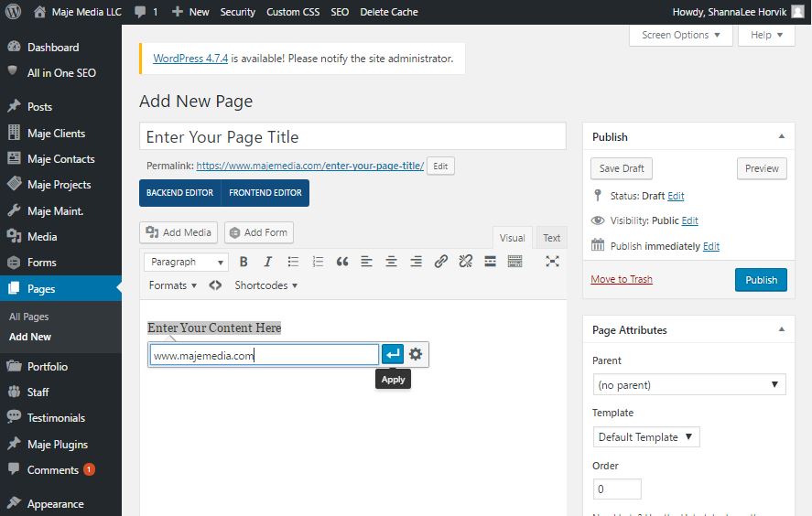This screenshot has height=516, width=812.
Task: Insert Read More tag
Action: [x=490, y=262]
